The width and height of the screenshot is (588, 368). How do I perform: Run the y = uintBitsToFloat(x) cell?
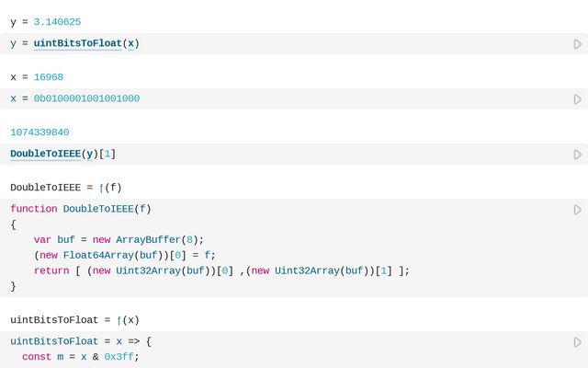click(577, 44)
